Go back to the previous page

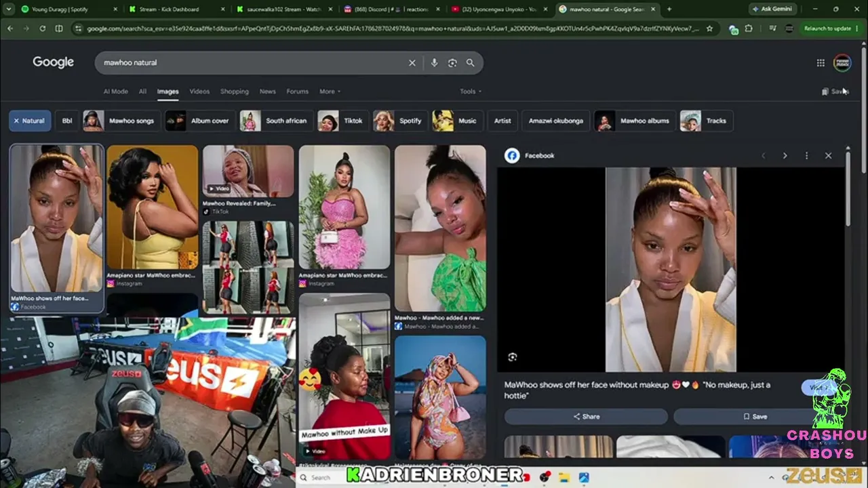click(x=10, y=28)
